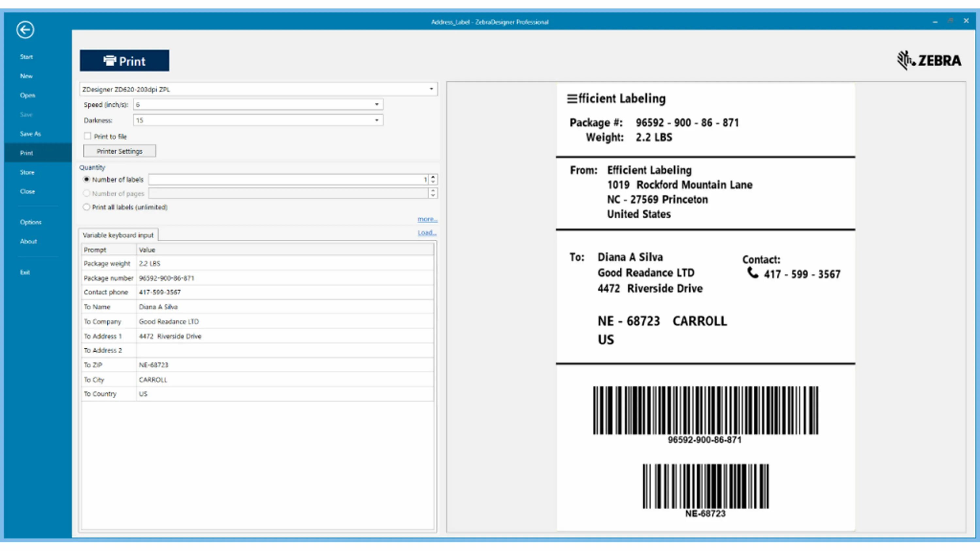Click the back arrow circle icon

[x=25, y=30]
